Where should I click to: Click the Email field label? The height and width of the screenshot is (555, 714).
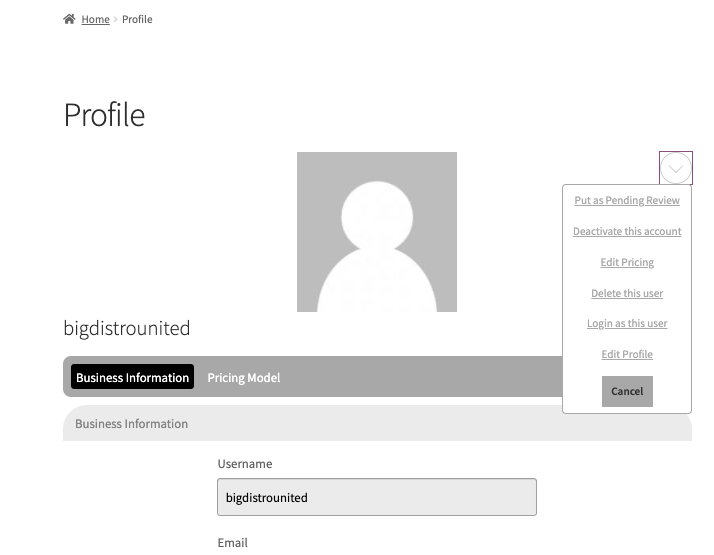point(233,543)
